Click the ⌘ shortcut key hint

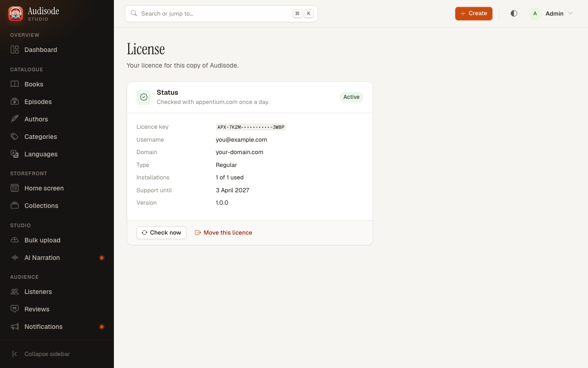(297, 13)
